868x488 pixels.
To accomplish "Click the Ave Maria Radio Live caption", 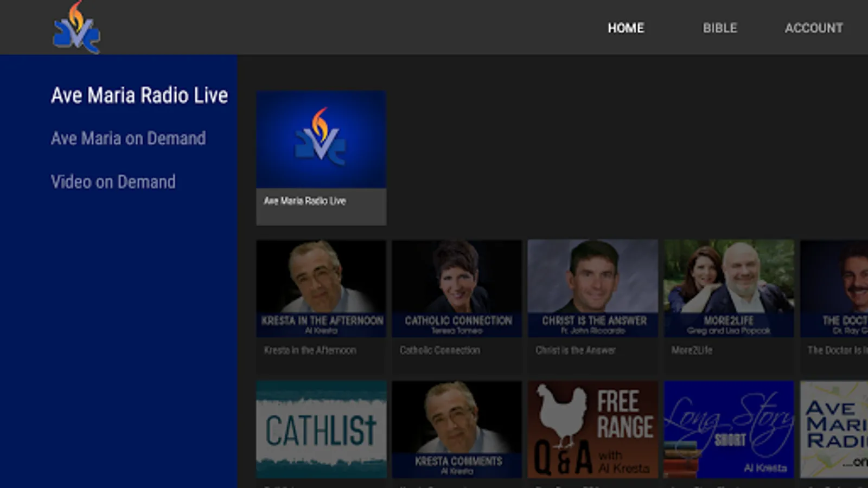I will (304, 201).
